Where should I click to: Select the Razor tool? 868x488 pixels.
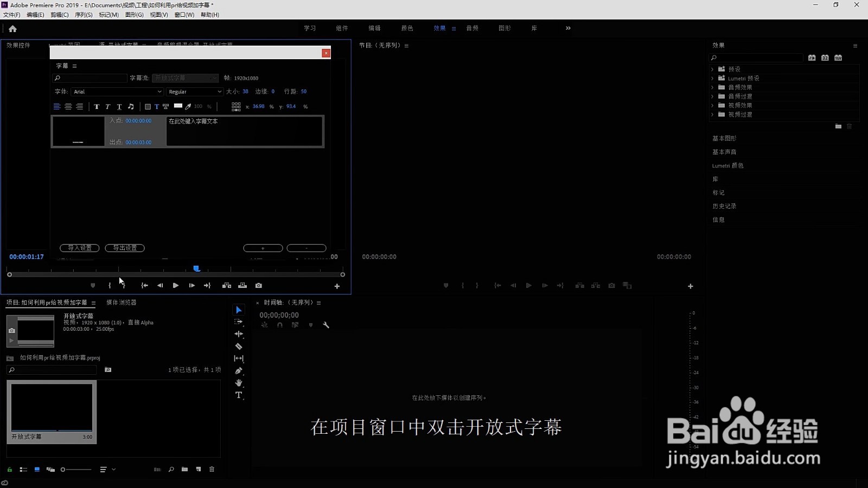(x=239, y=346)
